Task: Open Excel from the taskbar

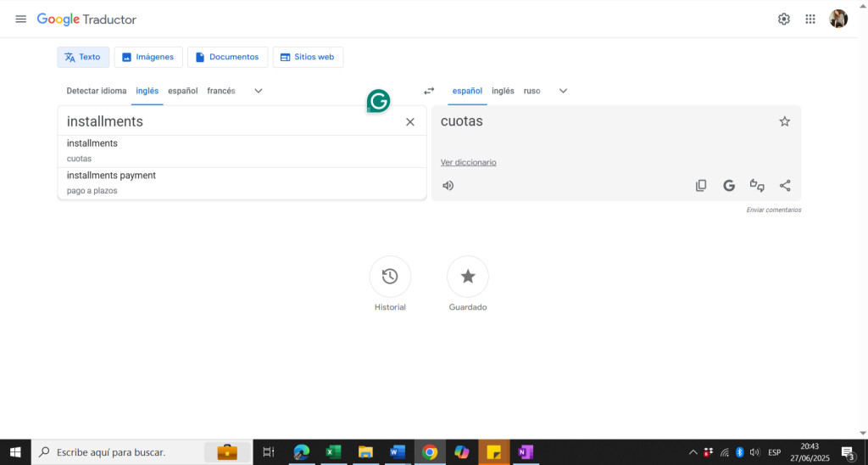Action: point(333,452)
